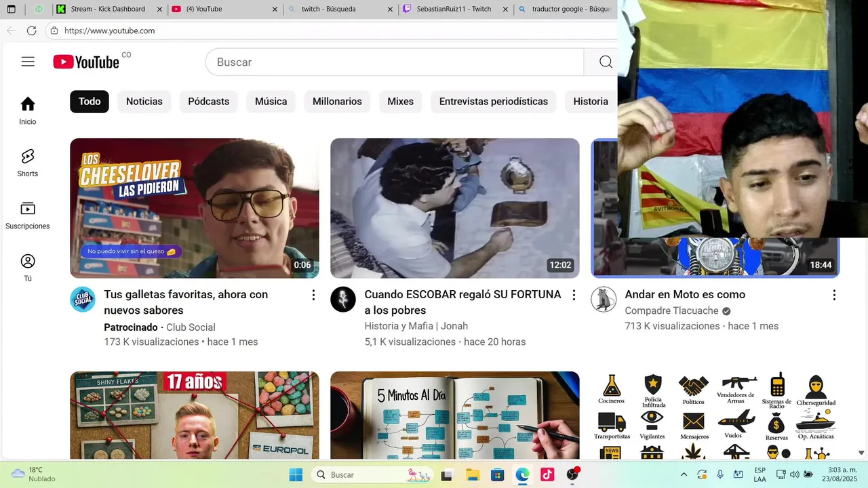This screenshot has height=488, width=868.
Task: Select the Pódcasts filter chip
Action: (x=209, y=102)
